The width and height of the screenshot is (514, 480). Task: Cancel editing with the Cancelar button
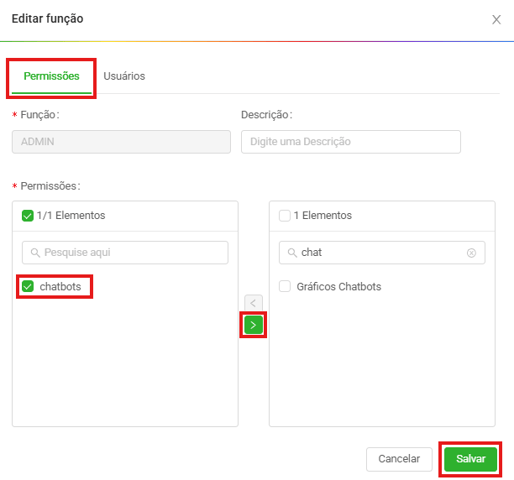coord(399,459)
